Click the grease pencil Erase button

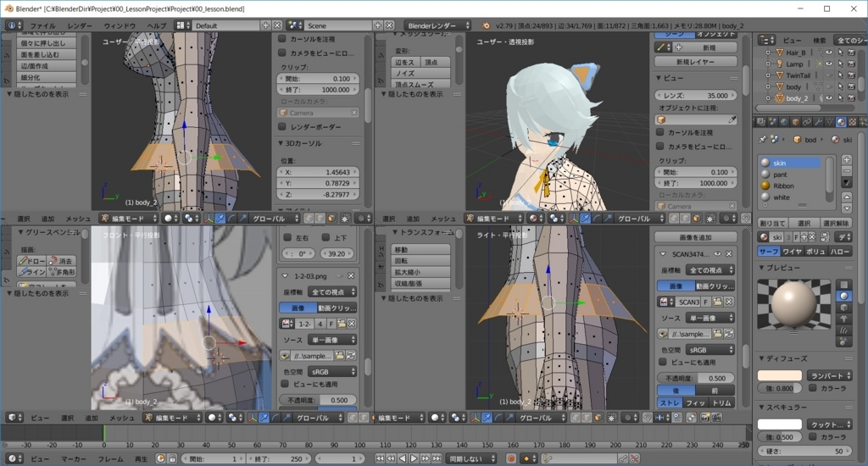click(x=61, y=261)
